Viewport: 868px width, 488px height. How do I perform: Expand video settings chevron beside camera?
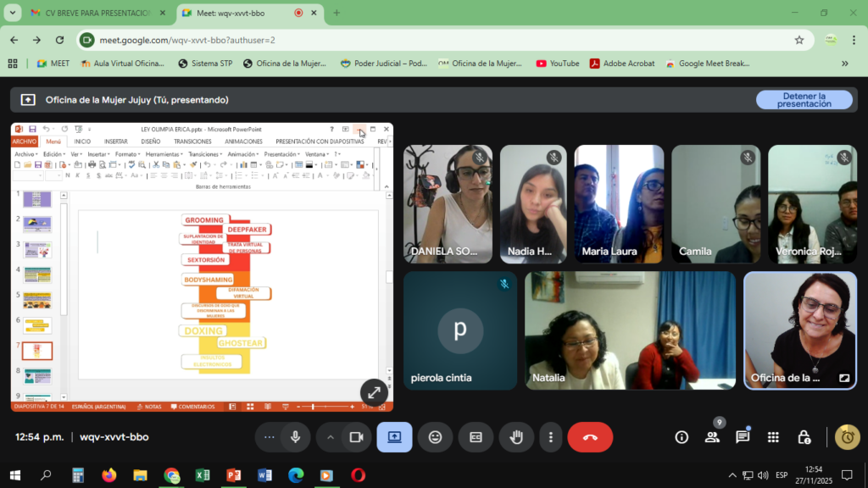[x=331, y=437]
